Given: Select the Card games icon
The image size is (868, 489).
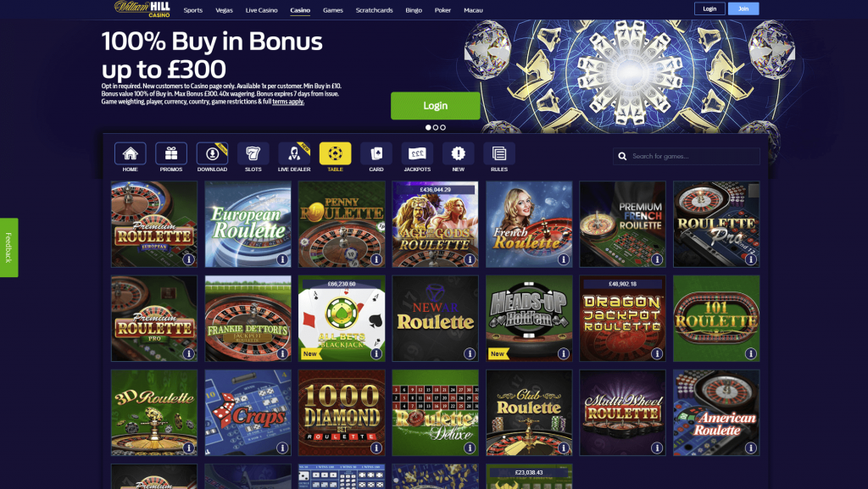Looking at the screenshot, I should tap(376, 153).
